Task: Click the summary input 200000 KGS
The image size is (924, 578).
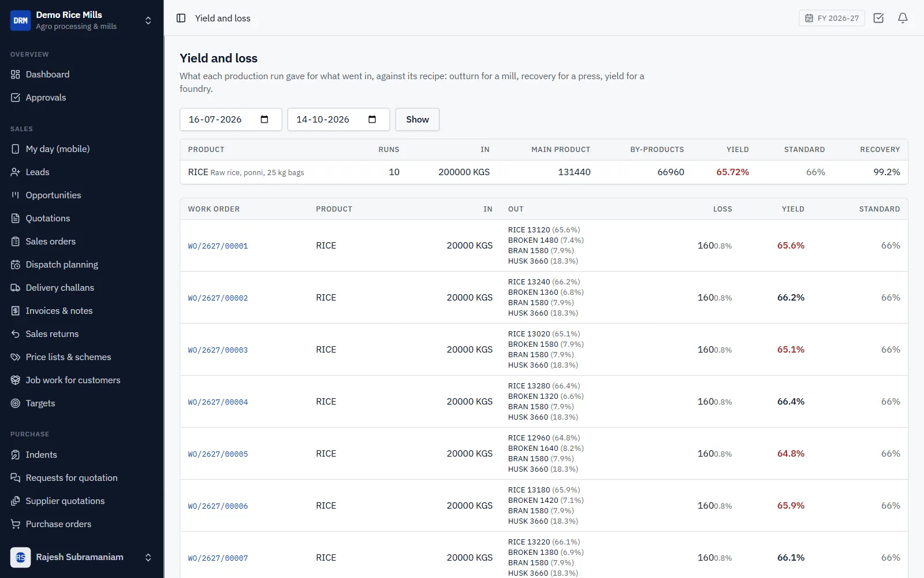Action: 464,172
